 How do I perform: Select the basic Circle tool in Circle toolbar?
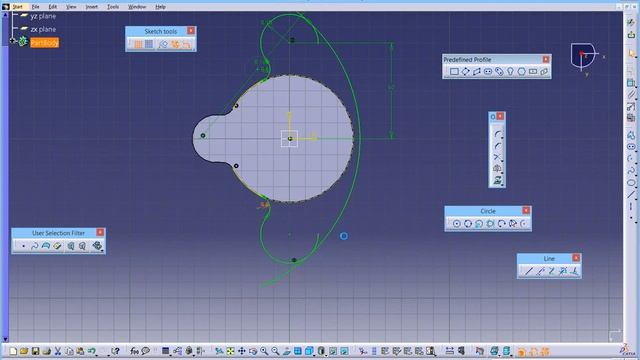[457, 223]
